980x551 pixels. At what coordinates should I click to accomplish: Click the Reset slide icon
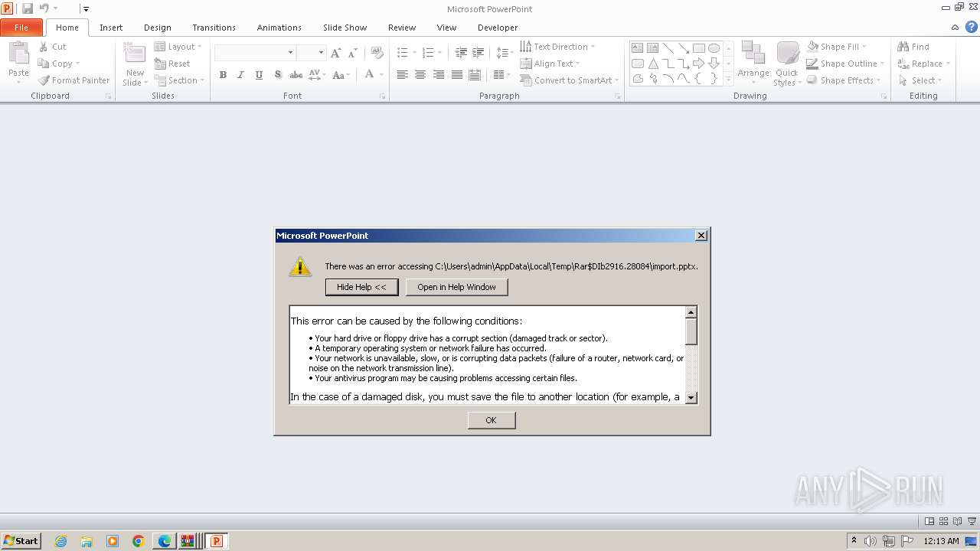pos(160,64)
